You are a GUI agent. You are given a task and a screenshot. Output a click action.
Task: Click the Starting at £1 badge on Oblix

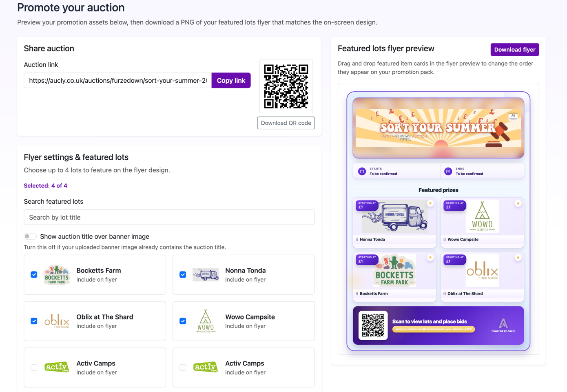pos(454,260)
